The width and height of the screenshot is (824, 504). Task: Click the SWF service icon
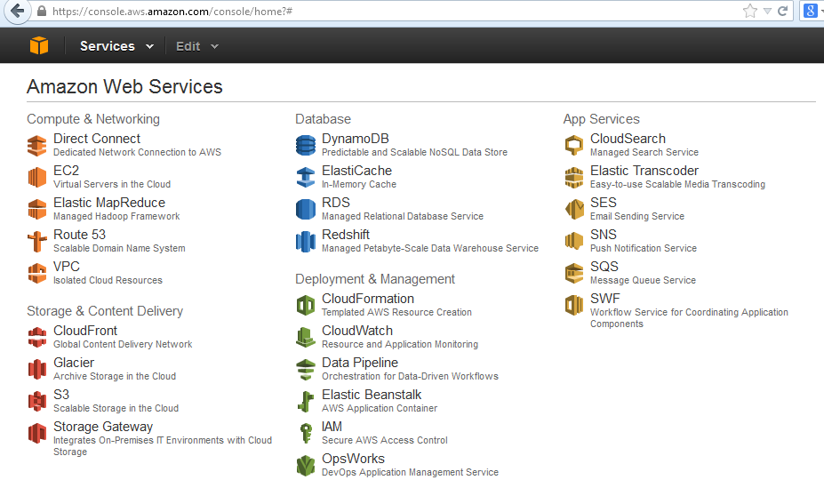coord(574,306)
